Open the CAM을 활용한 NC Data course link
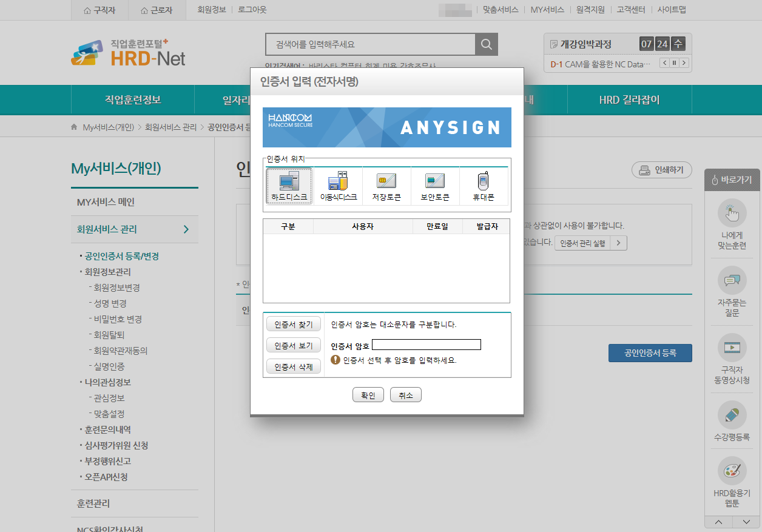Screen dimensions: 762x532 pos(601,64)
